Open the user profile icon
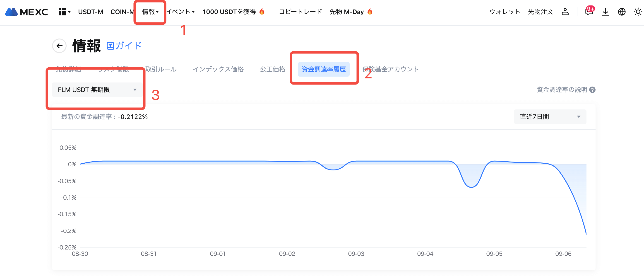 pyautogui.click(x=565, y=12)
